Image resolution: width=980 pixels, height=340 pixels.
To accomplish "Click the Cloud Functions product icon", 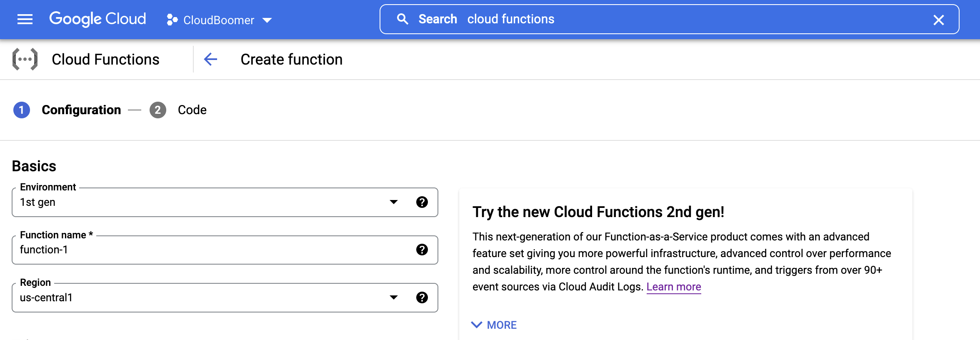I will (x=25, y=59).
